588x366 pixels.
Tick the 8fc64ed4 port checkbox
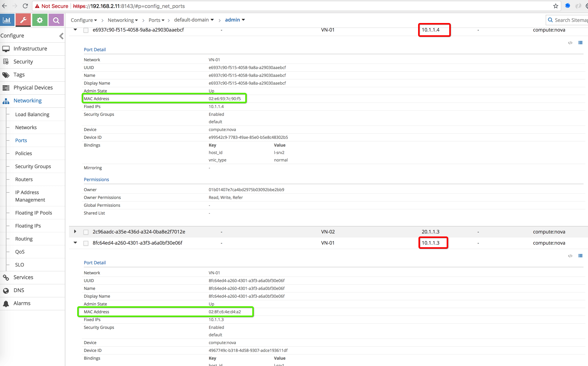tap(86, 243)
